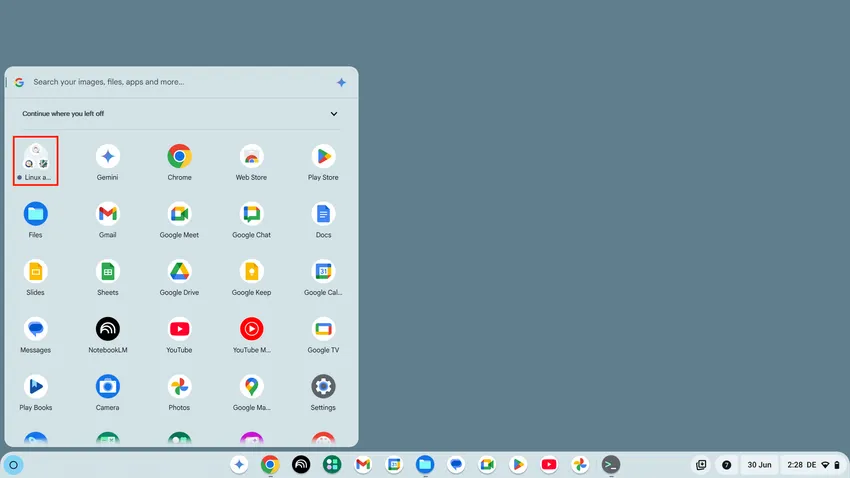This screenshot has height=478, width=850.
Task: Open NotebookLM from the shelf
Action: click(x=301, y=464)
